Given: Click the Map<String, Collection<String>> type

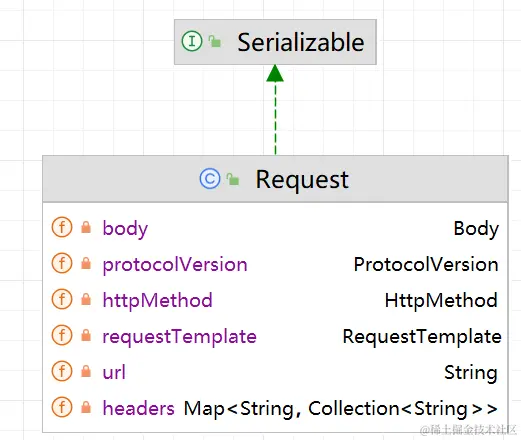Looking at the screenshot, I should (x=341, y=409).
